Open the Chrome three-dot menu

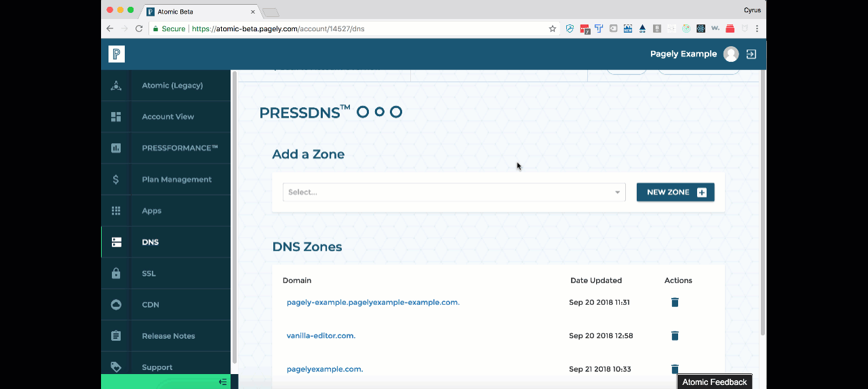tap(757, 29)
